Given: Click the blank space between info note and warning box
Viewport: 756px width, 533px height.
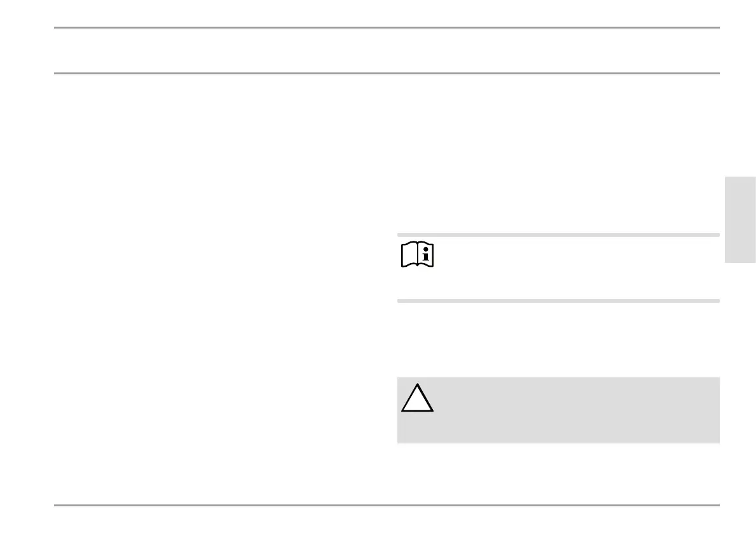Looking at the screenshot, I should [559, 340].
